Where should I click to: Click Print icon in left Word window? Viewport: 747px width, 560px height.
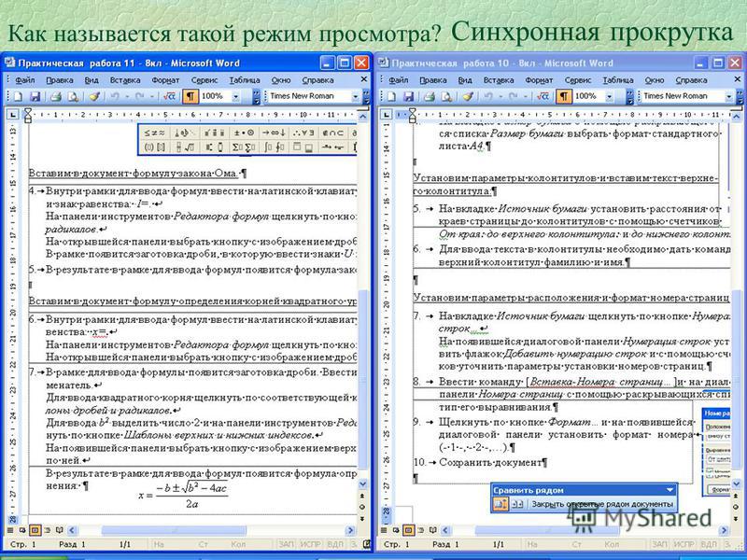[56, 97]
